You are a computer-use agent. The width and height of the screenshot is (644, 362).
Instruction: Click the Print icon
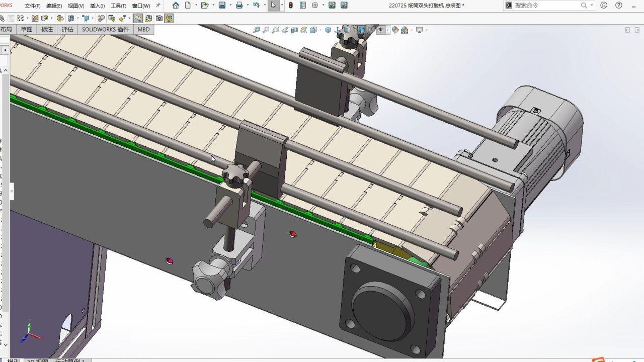pyautogui.click(x=239, y=6)
